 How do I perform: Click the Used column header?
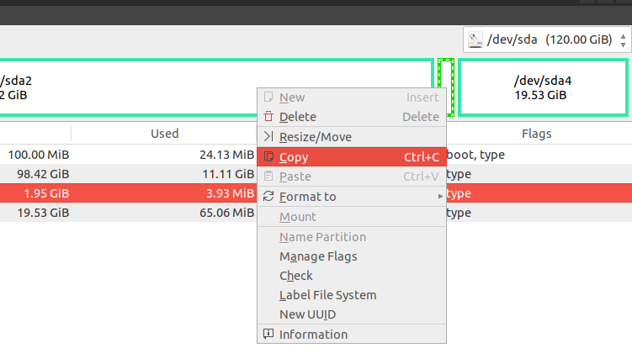(x=164, y=134)
